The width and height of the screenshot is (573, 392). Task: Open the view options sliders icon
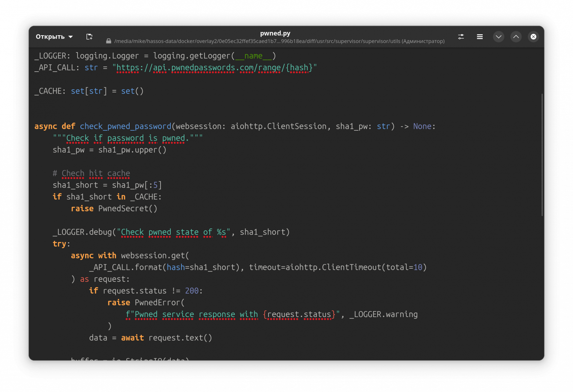(461, 37)
